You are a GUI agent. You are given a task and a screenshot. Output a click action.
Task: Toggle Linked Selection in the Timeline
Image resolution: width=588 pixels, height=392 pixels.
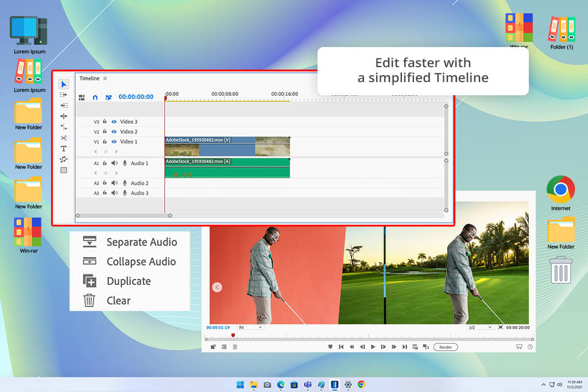[x=109, y=98]
